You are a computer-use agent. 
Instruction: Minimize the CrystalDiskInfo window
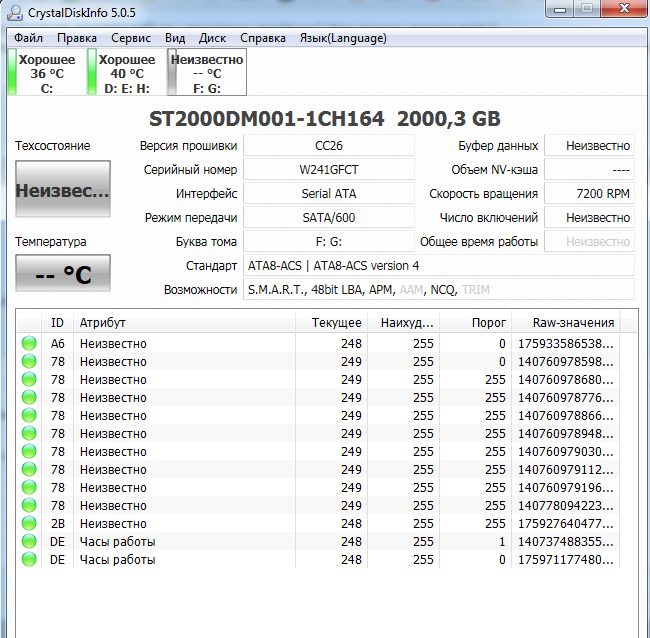tap(560, 9)
